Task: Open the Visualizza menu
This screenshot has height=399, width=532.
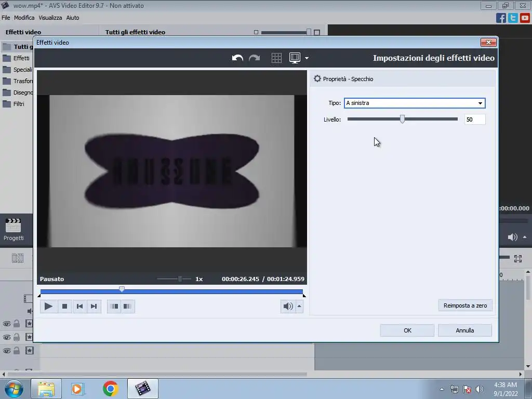Action: [x=50, y=18]
